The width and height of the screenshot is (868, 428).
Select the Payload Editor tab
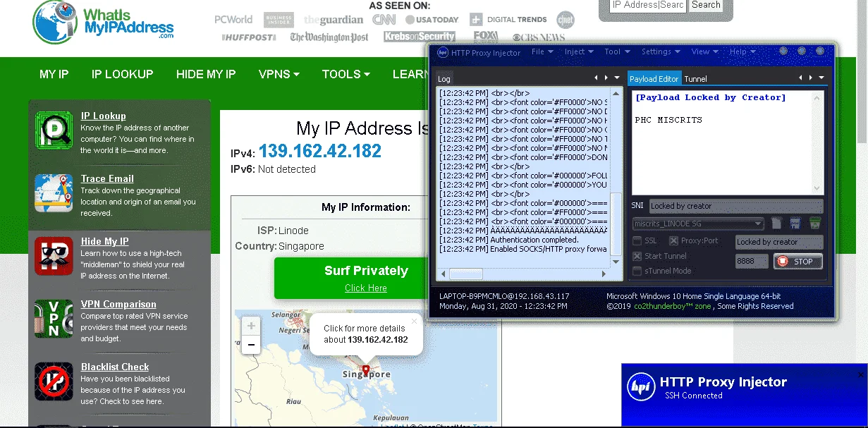click(654, 79)
